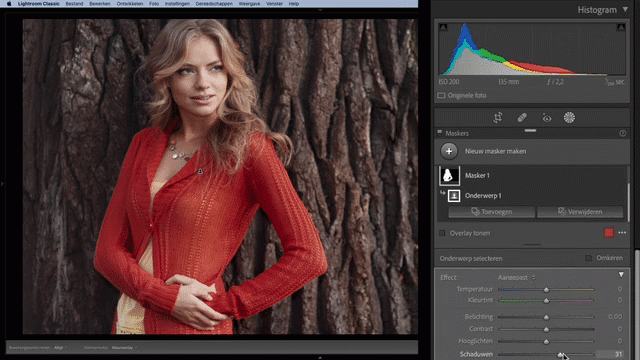
Task: Enable the Overlay tonen checkbox
Action: [x=442, y=233]
